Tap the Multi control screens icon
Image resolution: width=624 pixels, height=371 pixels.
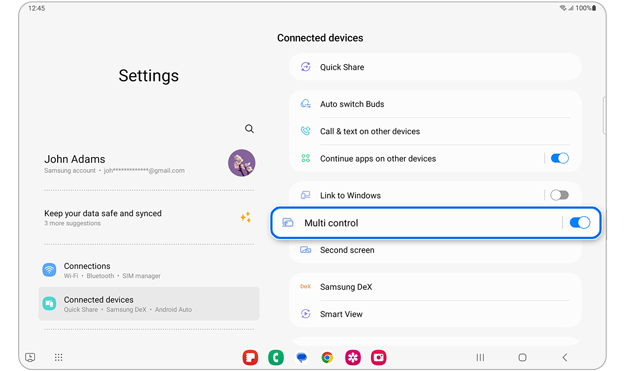[x=288, y=223]
